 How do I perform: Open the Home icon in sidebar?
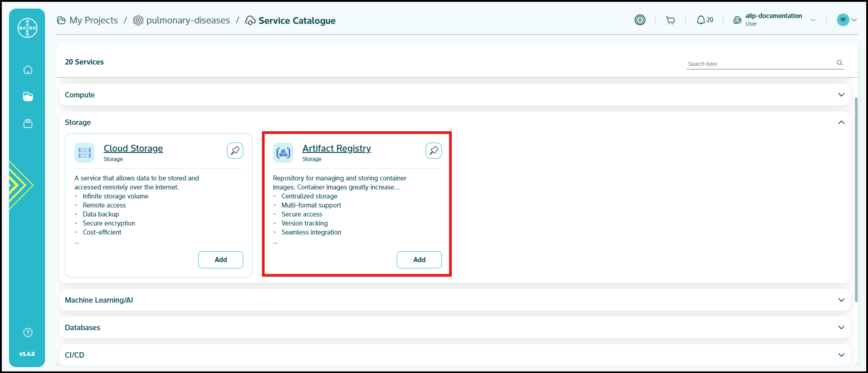click(x=28, y=70)
